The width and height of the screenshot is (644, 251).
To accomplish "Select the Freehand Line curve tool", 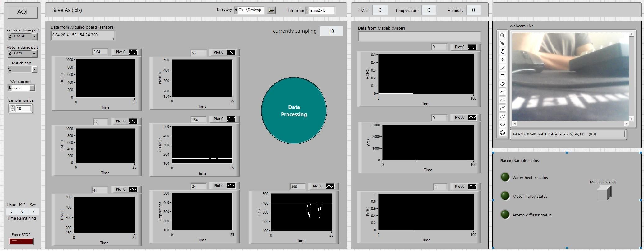I will click(x=502, y=108).
